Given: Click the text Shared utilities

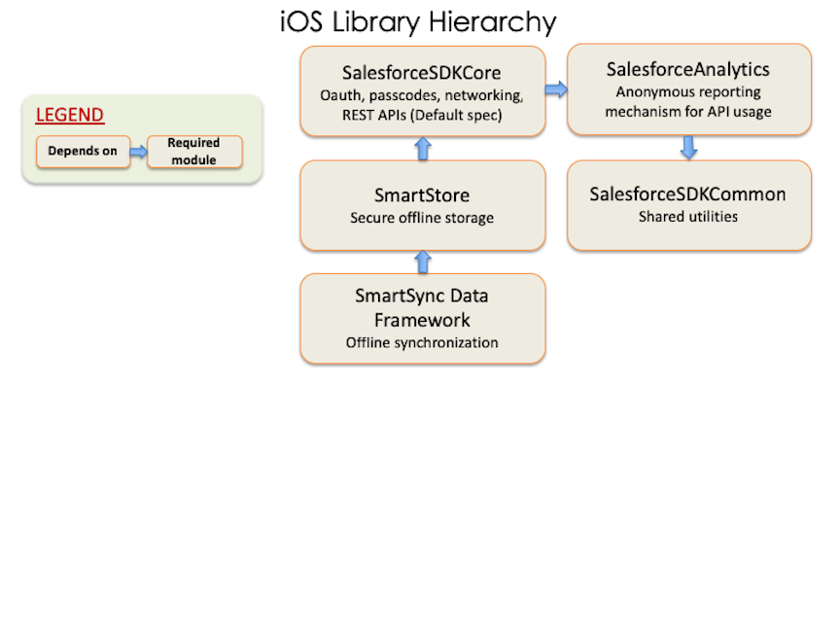Looking at the screenshot, I should point(688,217).
